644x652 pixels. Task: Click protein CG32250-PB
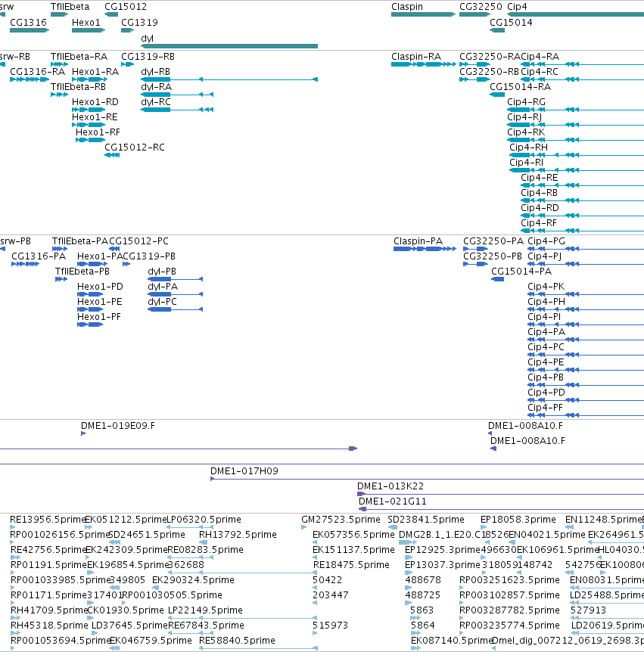coord(475,264)
